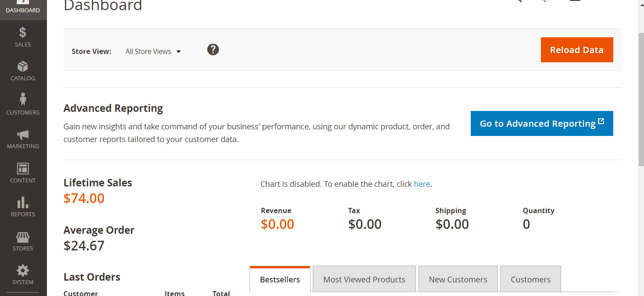Open the Stores storefront menu
The image size is (644, 296).
[x=23, y=241]
